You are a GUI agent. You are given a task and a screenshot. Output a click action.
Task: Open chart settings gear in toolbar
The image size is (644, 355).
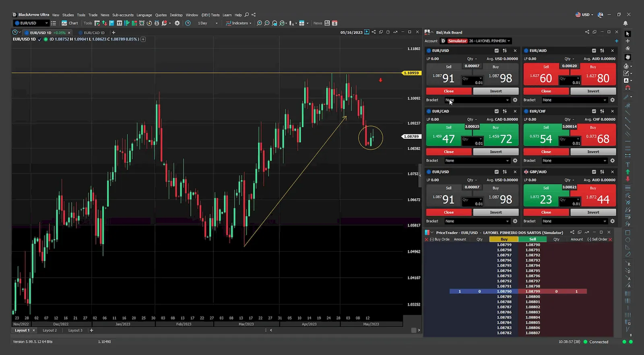177,23
